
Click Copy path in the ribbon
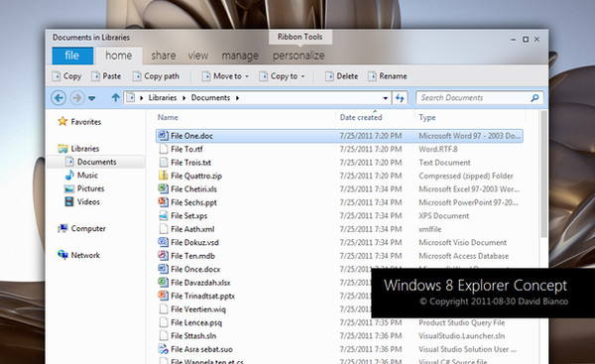click(156, 76)
